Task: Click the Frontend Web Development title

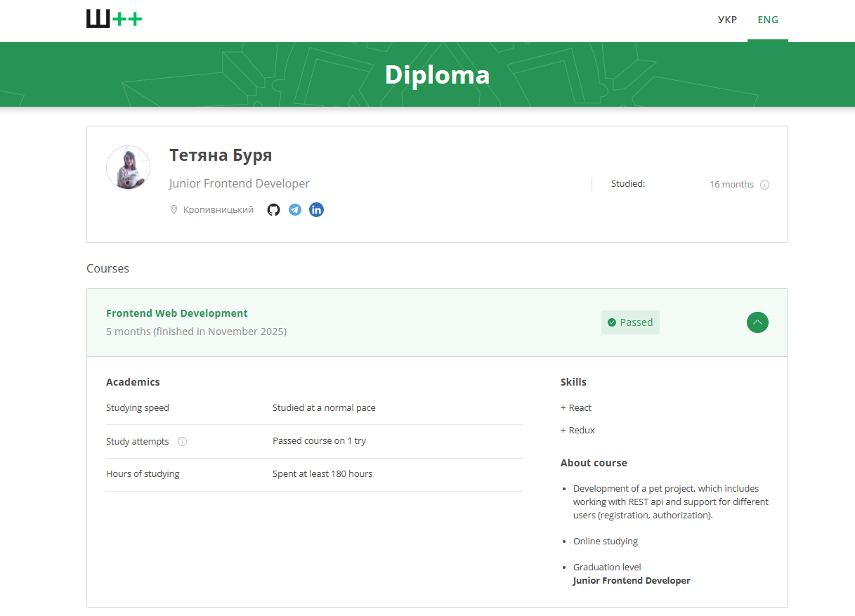Action: point(177,313)
